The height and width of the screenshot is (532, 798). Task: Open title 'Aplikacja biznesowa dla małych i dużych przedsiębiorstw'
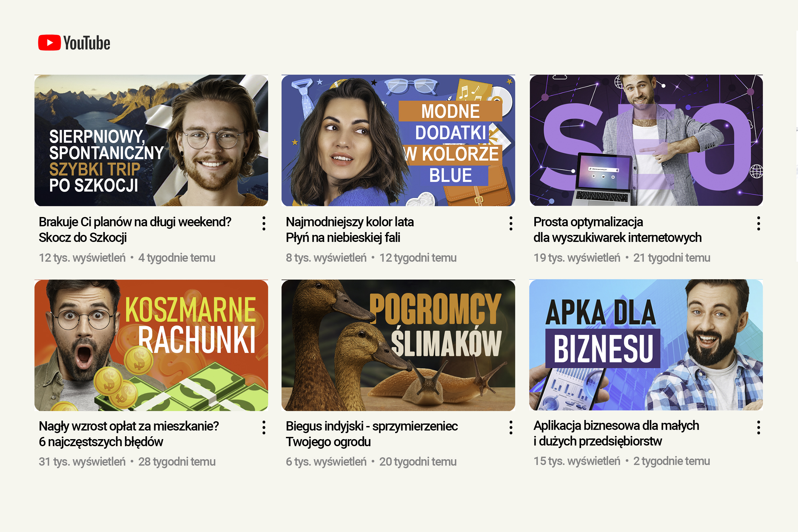coord(616,433)
